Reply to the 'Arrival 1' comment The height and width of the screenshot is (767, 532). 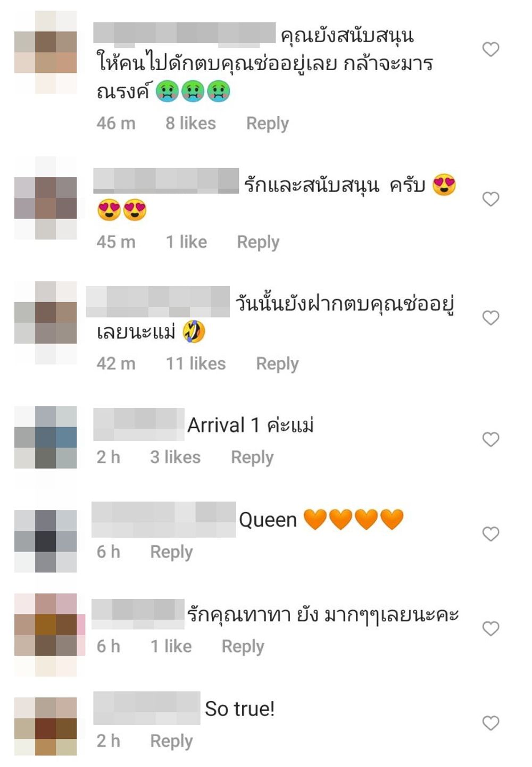pos(252,458)
